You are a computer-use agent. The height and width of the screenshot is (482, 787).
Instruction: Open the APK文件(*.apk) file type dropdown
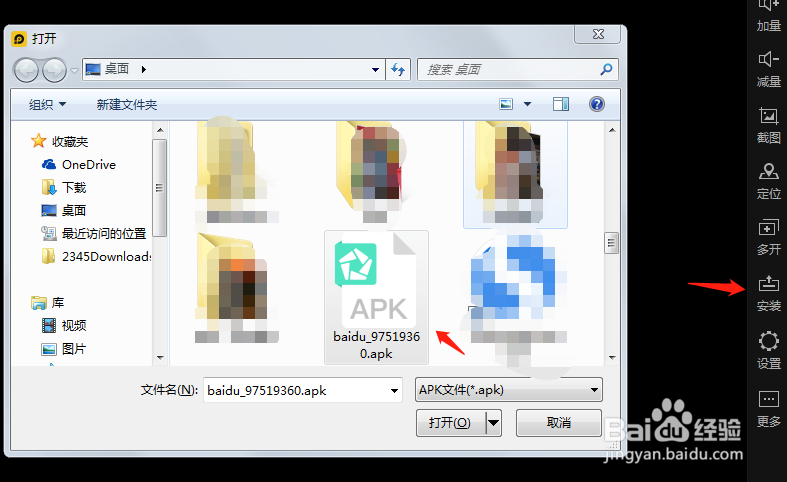point(508,390)
